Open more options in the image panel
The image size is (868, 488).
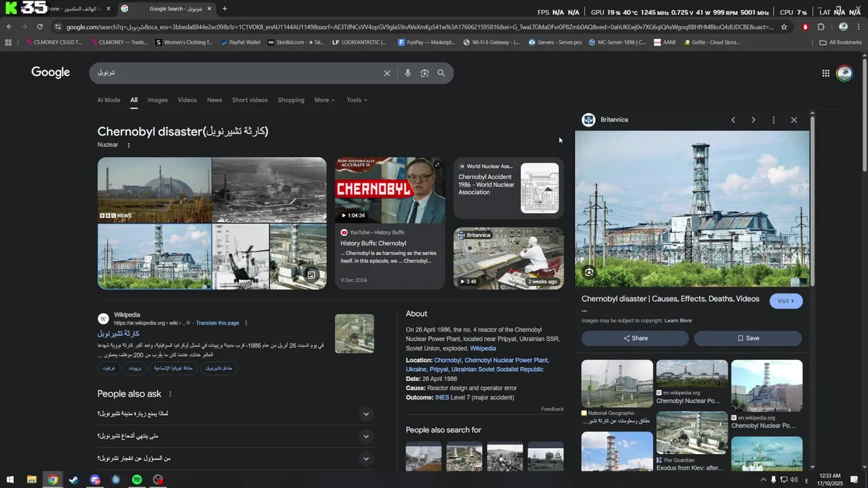click(x=774, y=120)
